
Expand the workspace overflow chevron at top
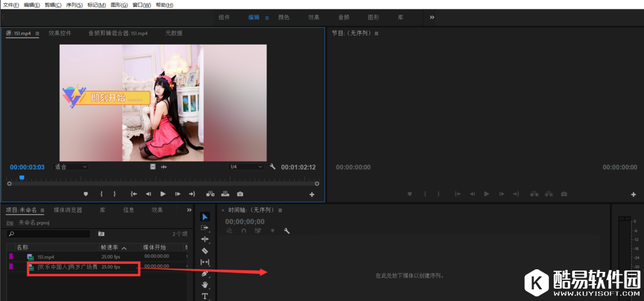point(432,17)
